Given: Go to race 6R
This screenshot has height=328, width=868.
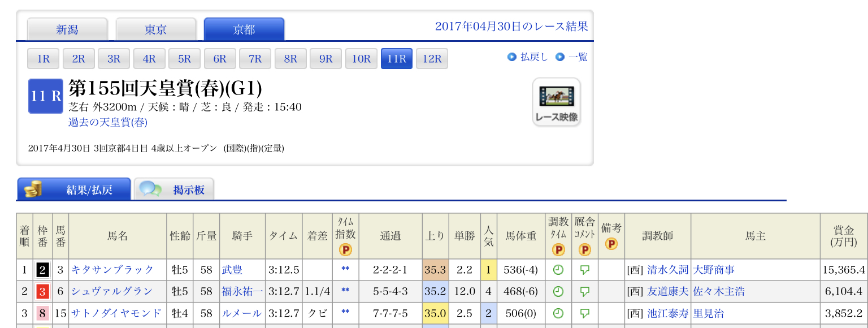Looking at the screenshot, I should pos(220,59).
